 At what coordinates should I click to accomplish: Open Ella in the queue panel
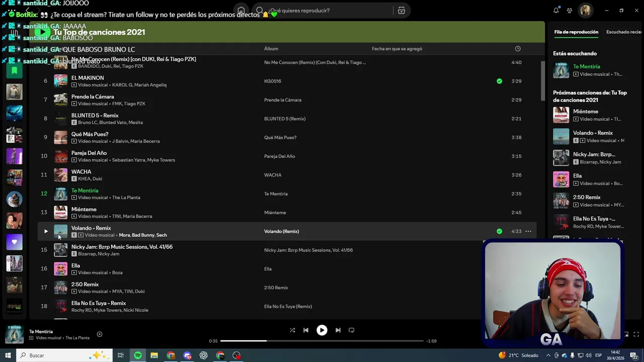coord(577,175)
